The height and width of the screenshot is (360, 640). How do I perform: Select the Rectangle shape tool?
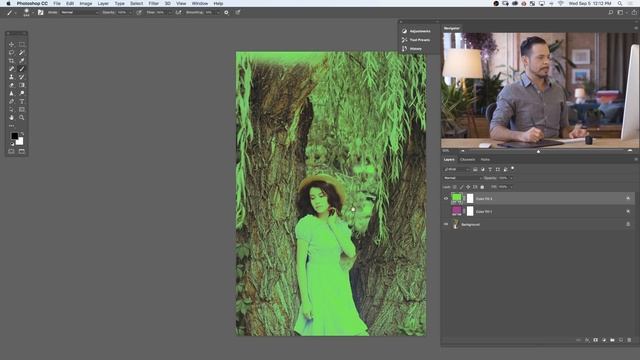(22, 109)
